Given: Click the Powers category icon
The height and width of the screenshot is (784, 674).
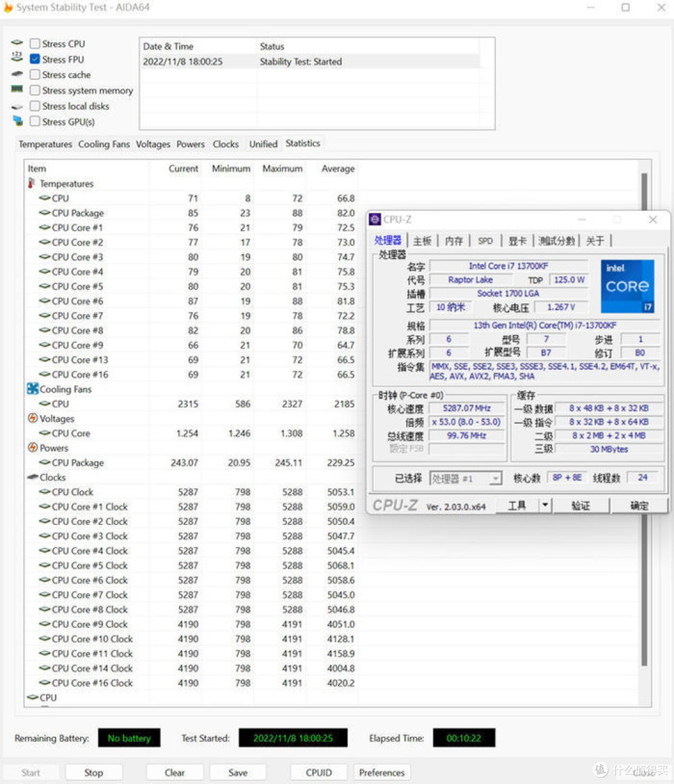Looking at the screenshot, I should click(32, 448).
